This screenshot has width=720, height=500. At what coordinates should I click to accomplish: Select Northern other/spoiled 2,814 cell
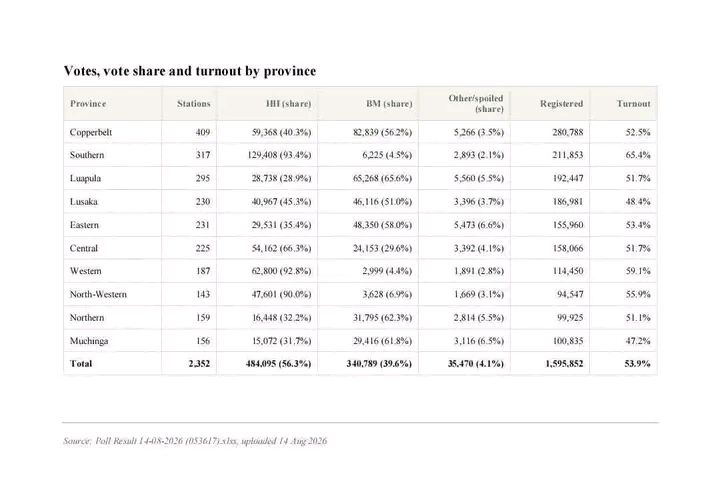[478, 318]
